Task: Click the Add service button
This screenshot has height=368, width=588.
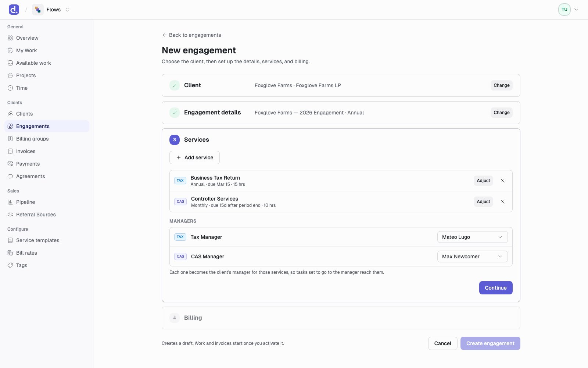Action: [x=194, y=158]
